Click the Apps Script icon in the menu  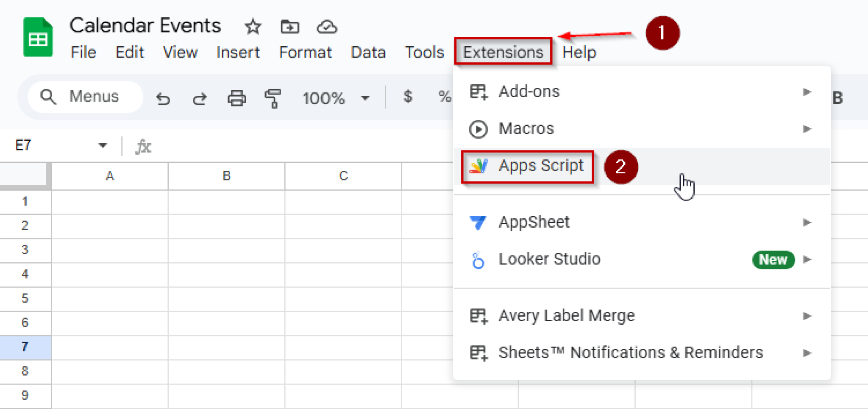(479, 166)
